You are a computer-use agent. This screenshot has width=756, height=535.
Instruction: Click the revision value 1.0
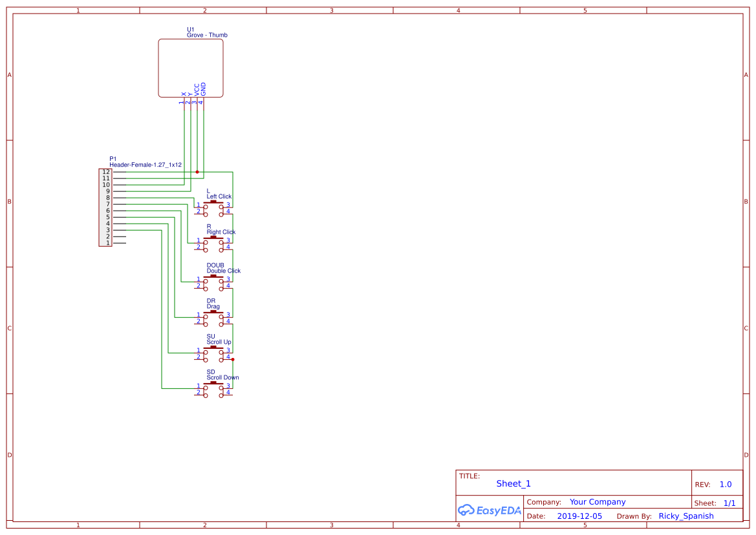[x=725, y=484]
